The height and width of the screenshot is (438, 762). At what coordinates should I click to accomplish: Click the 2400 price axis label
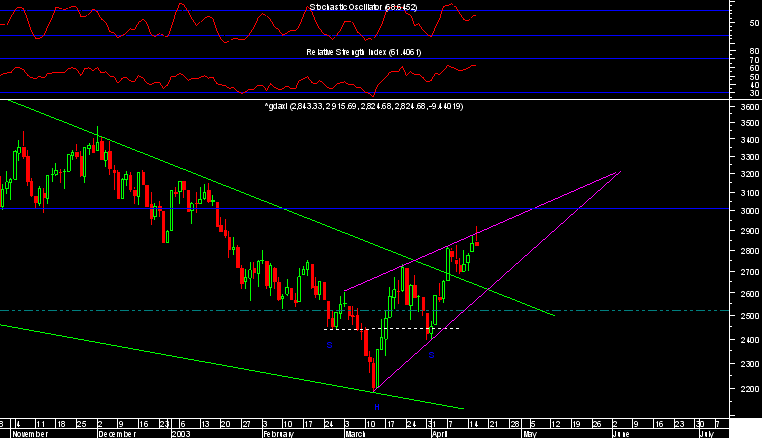pyautogui.click(x=750, y=340)
